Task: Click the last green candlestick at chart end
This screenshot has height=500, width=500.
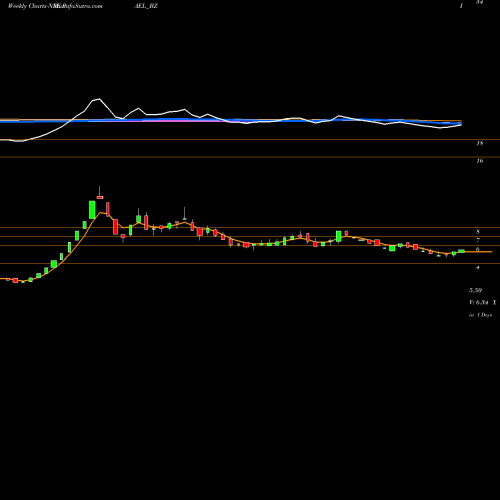Action: (x=461, y=251)
